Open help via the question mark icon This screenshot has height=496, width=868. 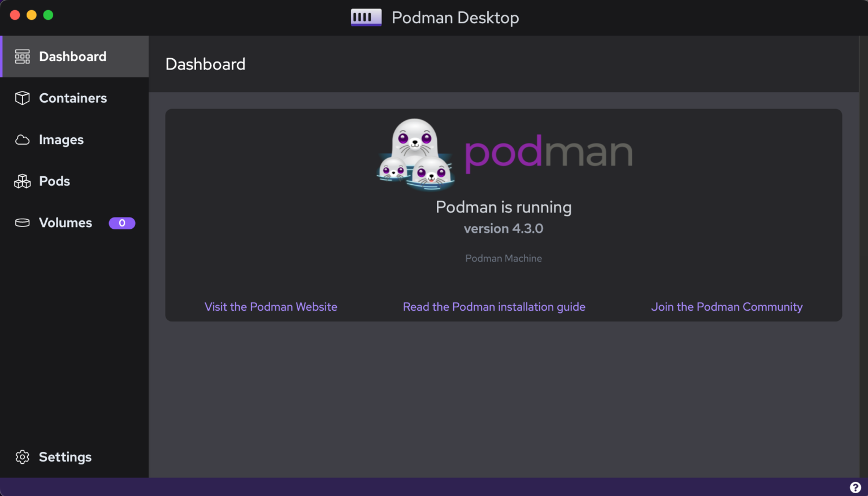[855, 486]
